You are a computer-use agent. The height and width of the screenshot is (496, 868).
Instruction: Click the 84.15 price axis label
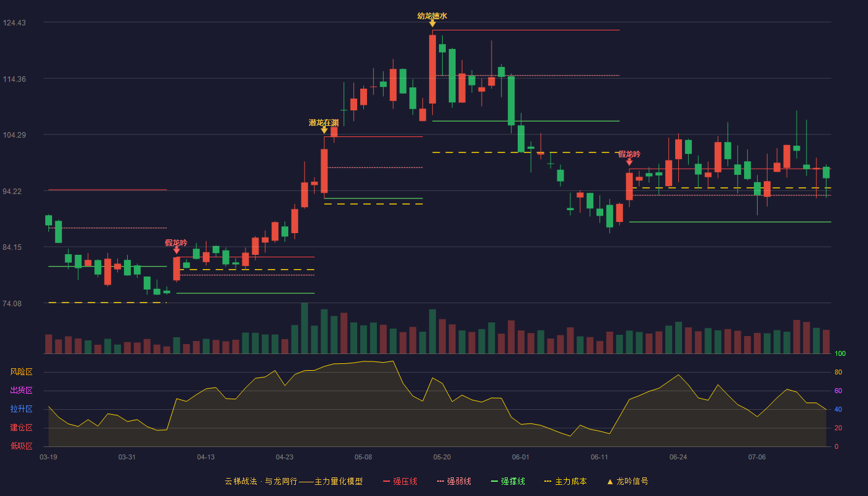[x=12, y=247]
